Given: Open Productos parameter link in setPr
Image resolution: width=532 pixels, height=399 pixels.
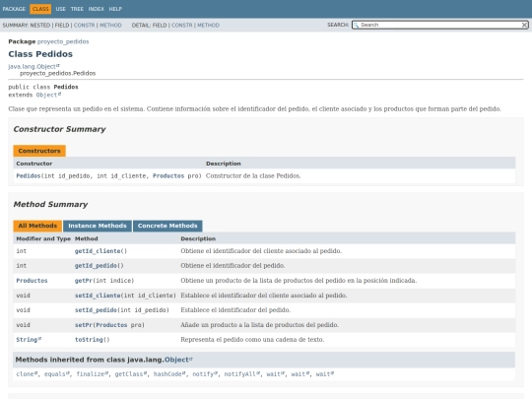Looking at the screenshot, I should [x=111, y=325].
